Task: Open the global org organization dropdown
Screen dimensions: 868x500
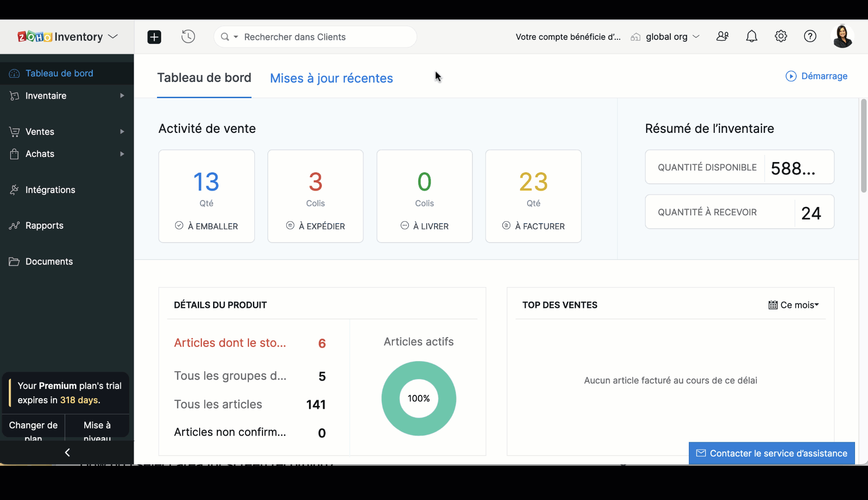Action: [665, 37]
